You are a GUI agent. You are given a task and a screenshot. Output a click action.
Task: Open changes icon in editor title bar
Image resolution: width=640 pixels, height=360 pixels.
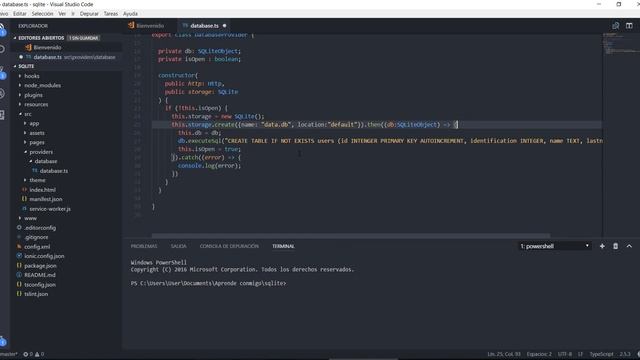(616, 26)
